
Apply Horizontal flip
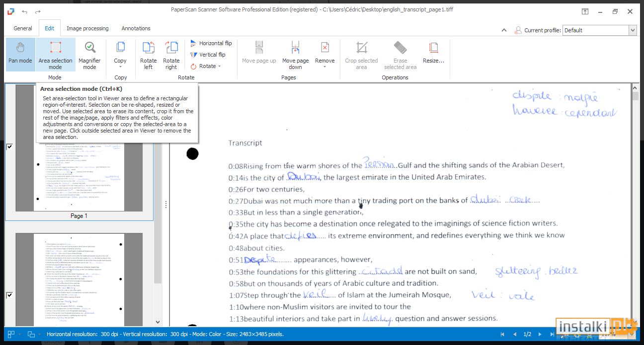pos(211,43)
